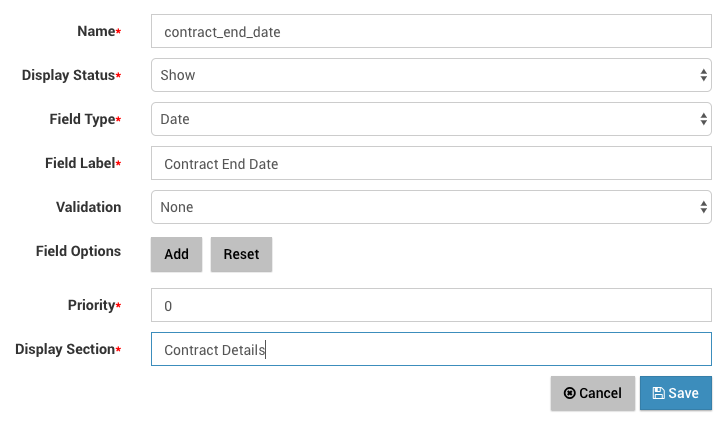This screenshot has width=728, height=424.
Task: Open the Validation dropdown set to None
Action: (431, 207)
